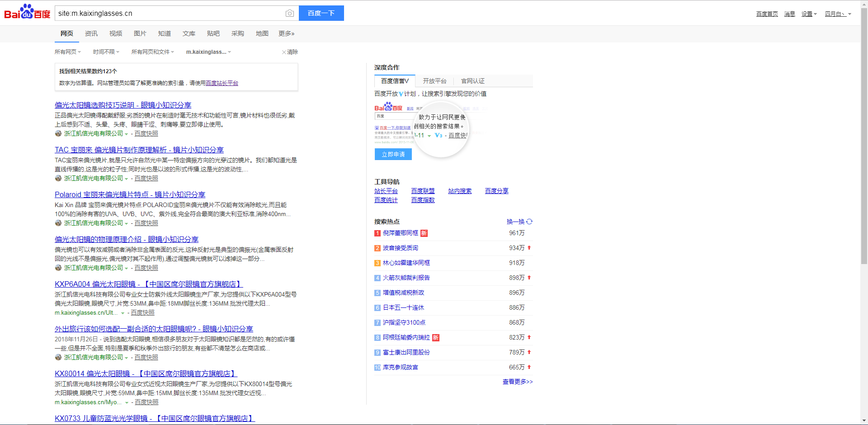Open the 站内搜索 tool link

tap(460, 191)
